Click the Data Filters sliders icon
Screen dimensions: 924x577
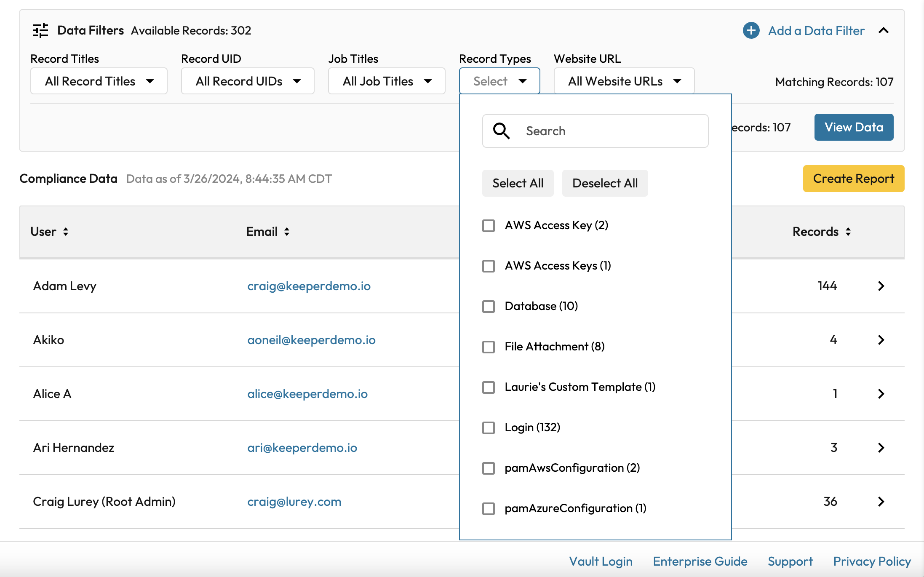(x=40, y=30)
